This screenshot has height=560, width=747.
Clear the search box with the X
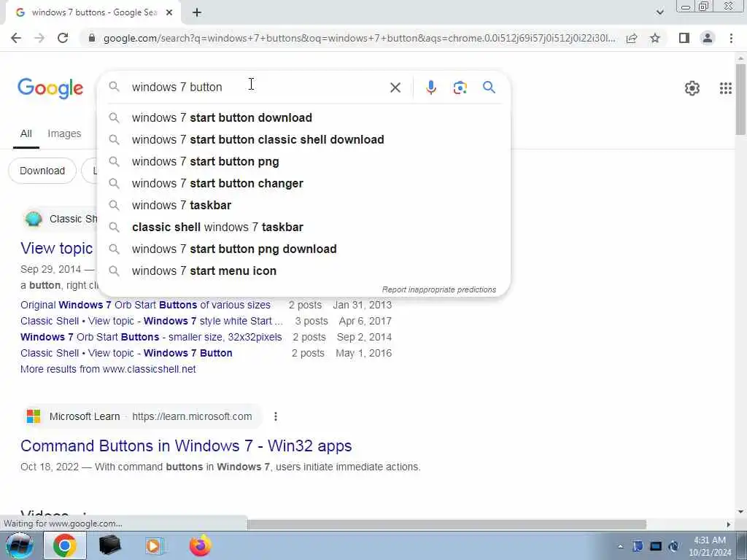(395, 87)
